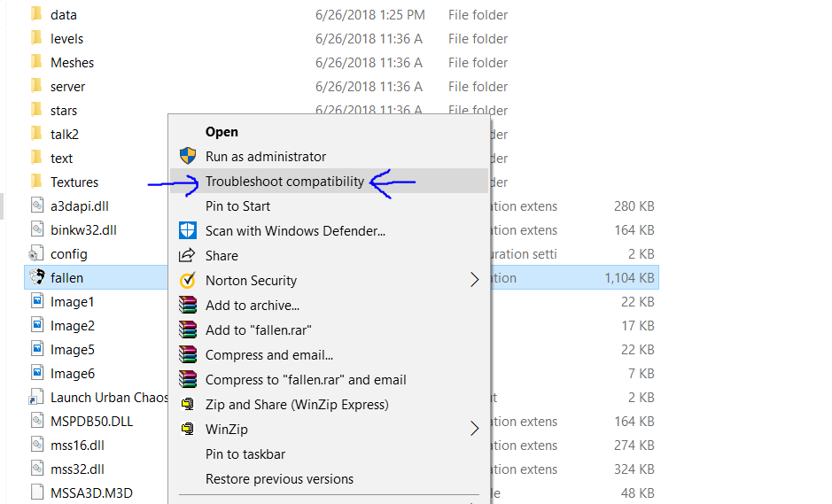Click the config settings file icon
The height and width of the screenshot is (504, 832).
[36, 253]
